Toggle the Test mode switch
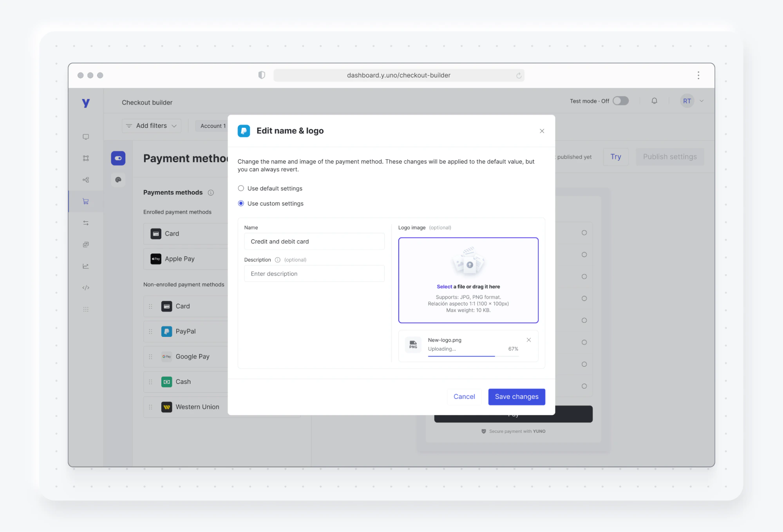The image size is (783, 532). 620,101
